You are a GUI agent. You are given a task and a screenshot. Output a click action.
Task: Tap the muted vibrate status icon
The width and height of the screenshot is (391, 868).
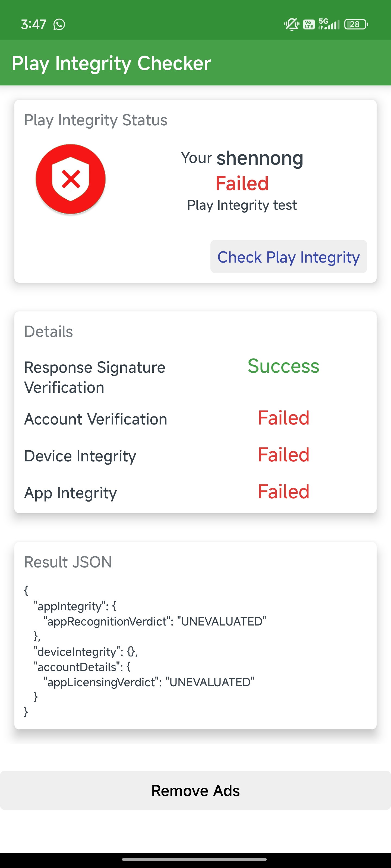click(x=291, y=24)
